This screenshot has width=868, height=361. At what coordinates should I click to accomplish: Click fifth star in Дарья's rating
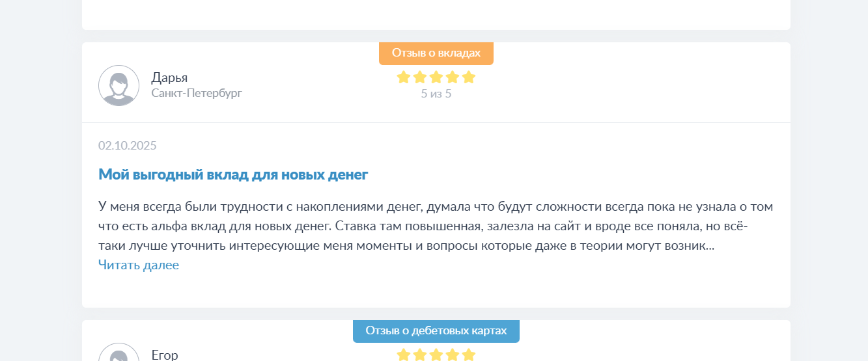pyautogui.click(x=469, y=77)
